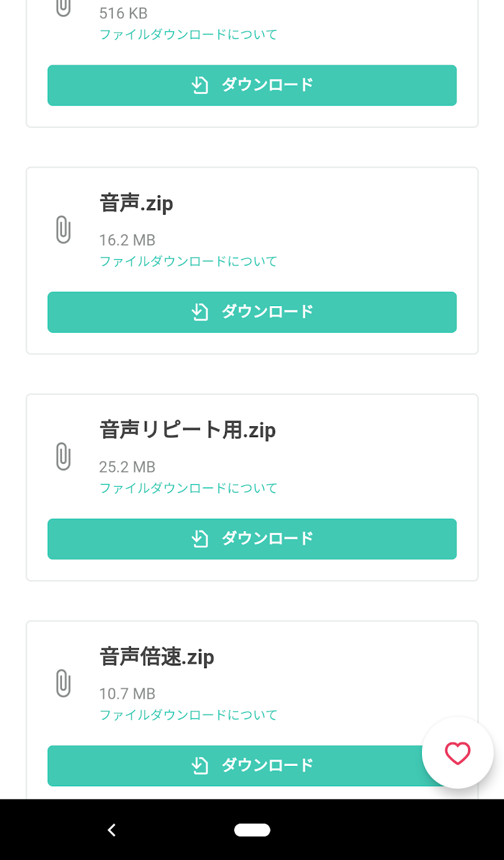Select the 音声倍速.zip file name
504x860 pixels.
[156, 657]
